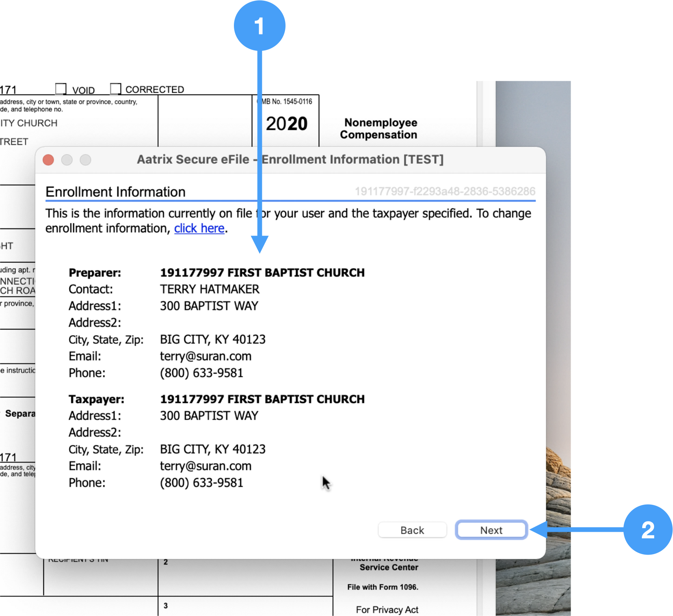673x616 pixels.
Task: Open the 'click here' enrollment link
Action: 199,228
